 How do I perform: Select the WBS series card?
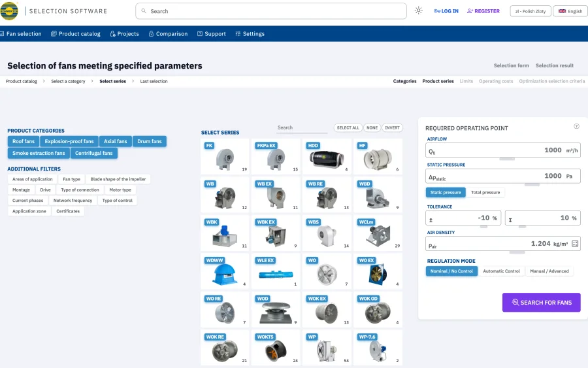[327, 233]
